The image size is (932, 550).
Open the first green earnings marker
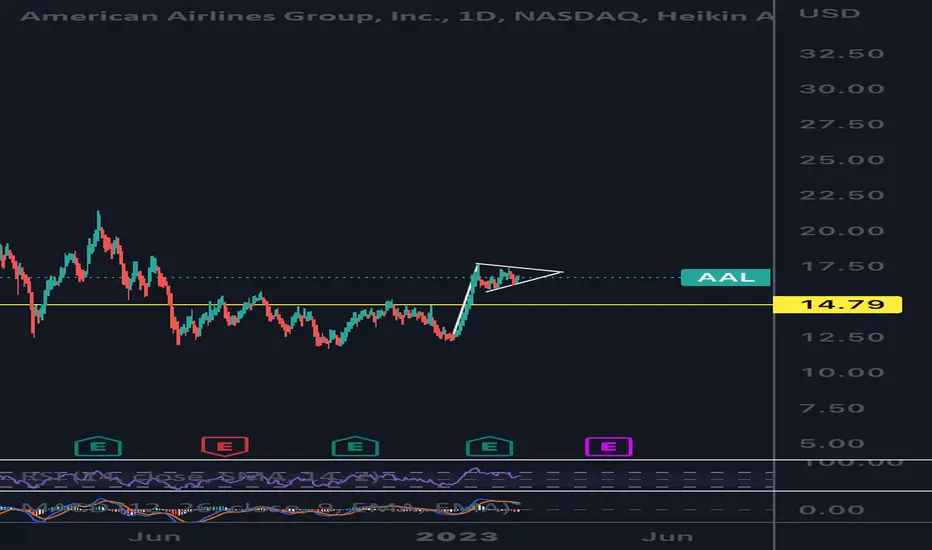pos(98,447)
